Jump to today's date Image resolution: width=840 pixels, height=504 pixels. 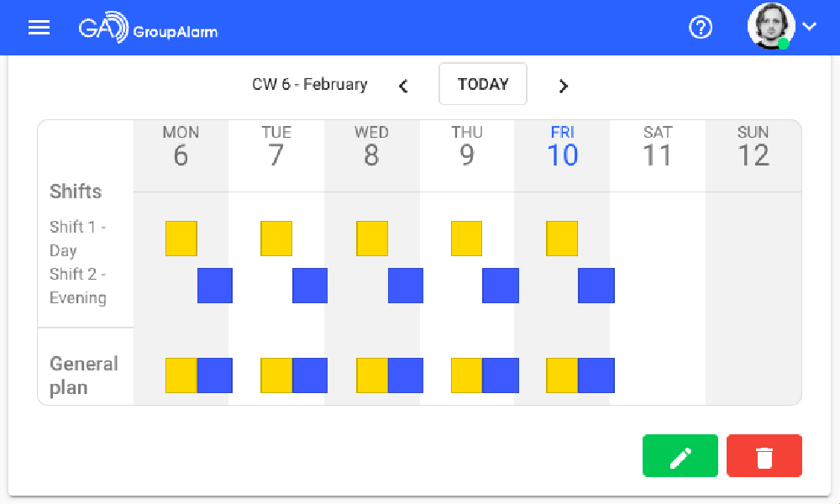483,84
